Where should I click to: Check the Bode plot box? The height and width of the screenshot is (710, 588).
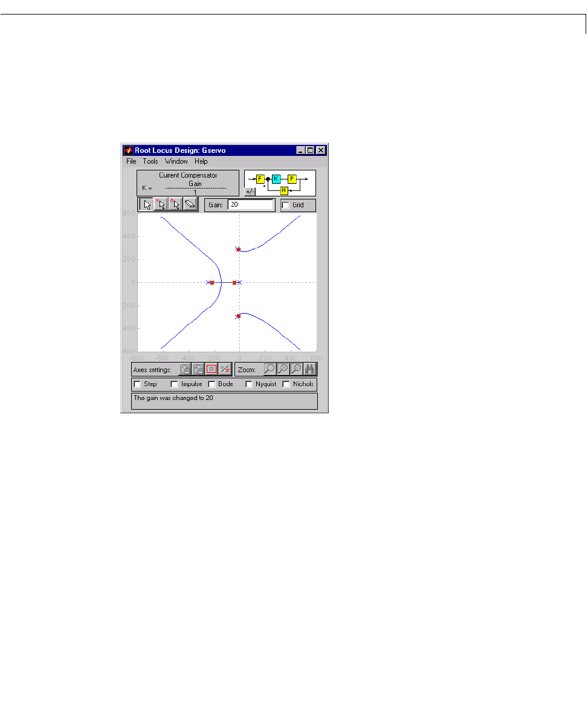click(212, 384)
